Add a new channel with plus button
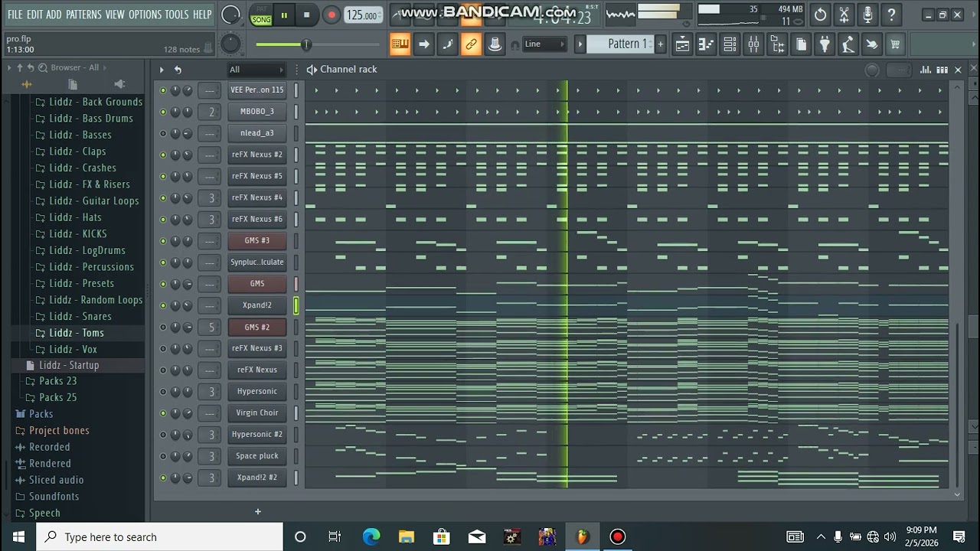The width and height of the screenshot is (980, 551). 258,511
